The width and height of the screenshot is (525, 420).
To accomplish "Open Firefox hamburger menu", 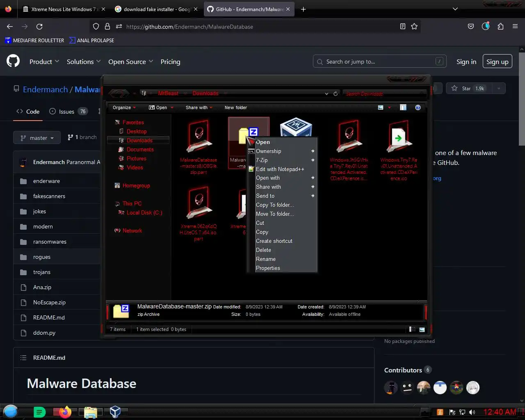I will point(515,27).
